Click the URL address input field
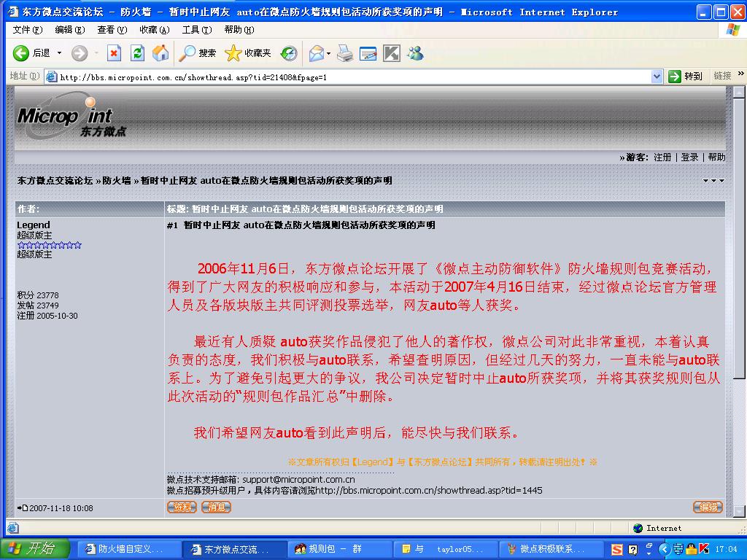 coord(354,77)
